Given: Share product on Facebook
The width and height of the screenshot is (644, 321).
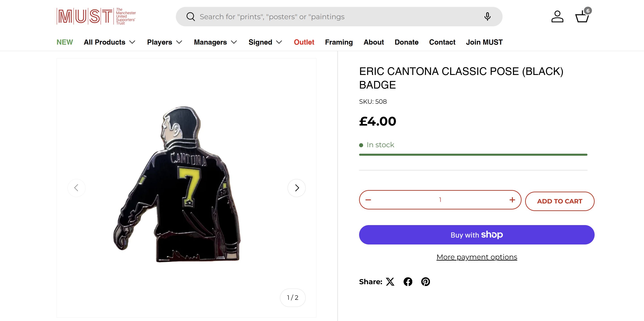Looking at the screenshot, I should tap(408, 282).
